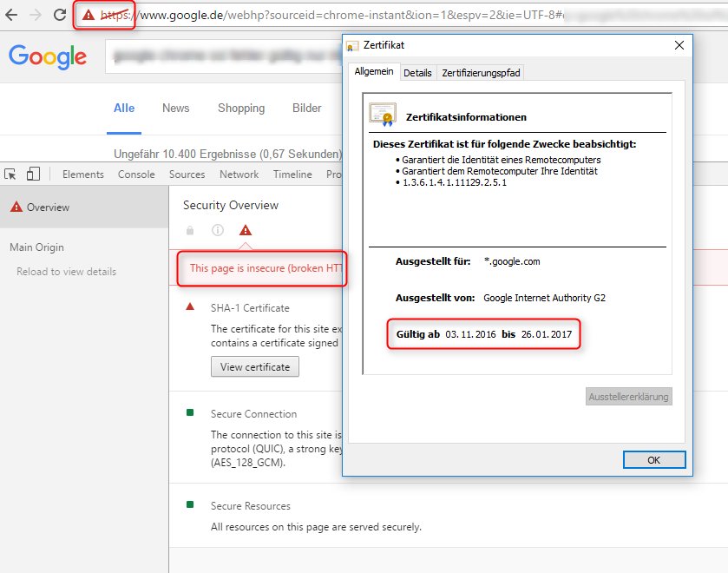The image size is (728, 573).
Task: Open the Console panel in DevTools
Action: (x=136, y=175)
